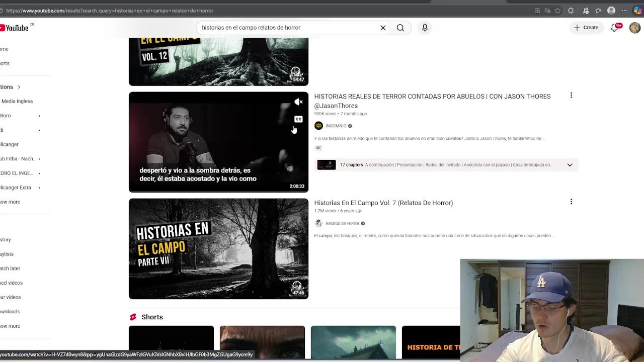644x362 pixels.
Task: Open the media control music icon
Action: point(586,11)
